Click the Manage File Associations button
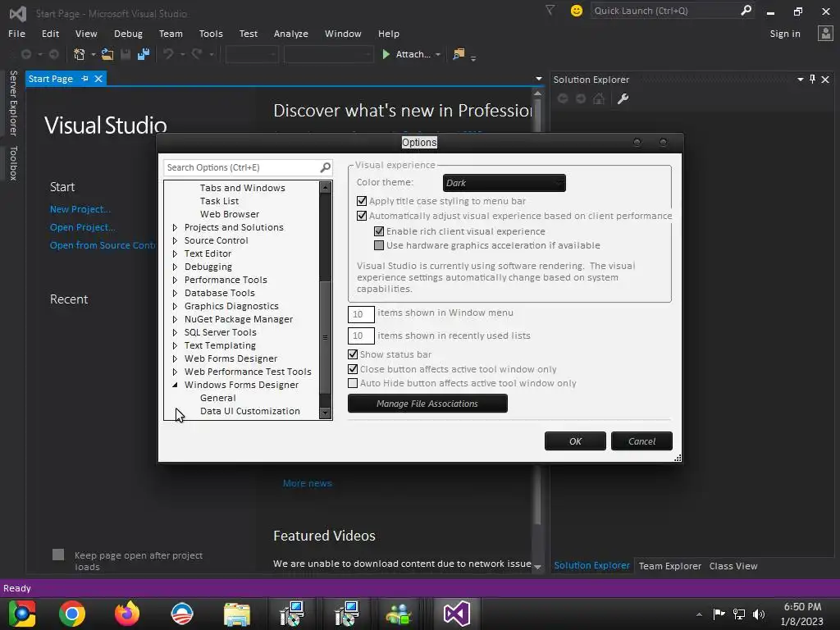Image resolution: width=840 pixels, height=630 pixels. 427,404
